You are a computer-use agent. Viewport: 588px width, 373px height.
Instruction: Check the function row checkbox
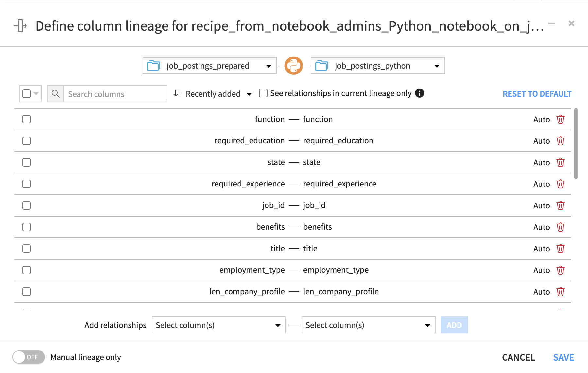click(26, 119)
